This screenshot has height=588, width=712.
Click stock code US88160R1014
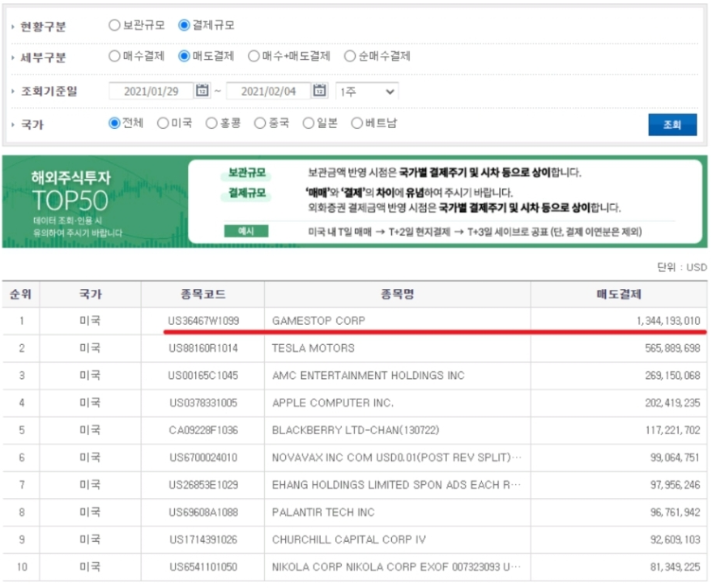[x=203, y=348]
